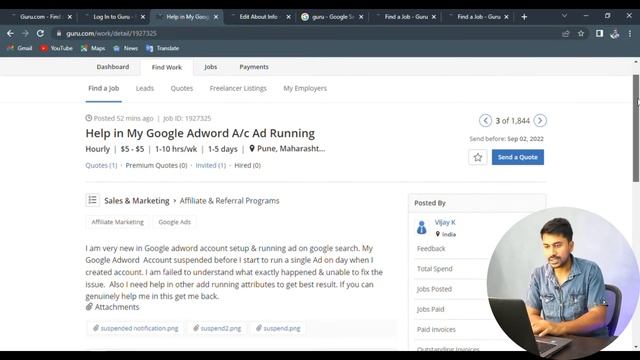Go to next job with right arrow
This screenshot has width=640, height=360.
540,121
